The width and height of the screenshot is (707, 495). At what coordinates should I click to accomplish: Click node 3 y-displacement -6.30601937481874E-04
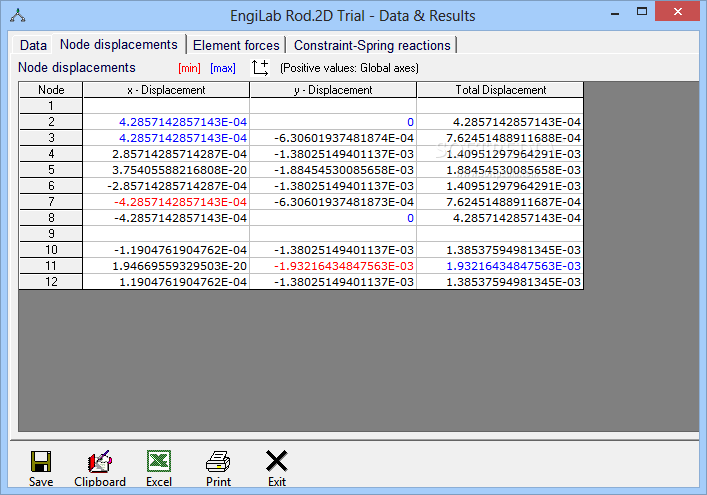point(333,138)
